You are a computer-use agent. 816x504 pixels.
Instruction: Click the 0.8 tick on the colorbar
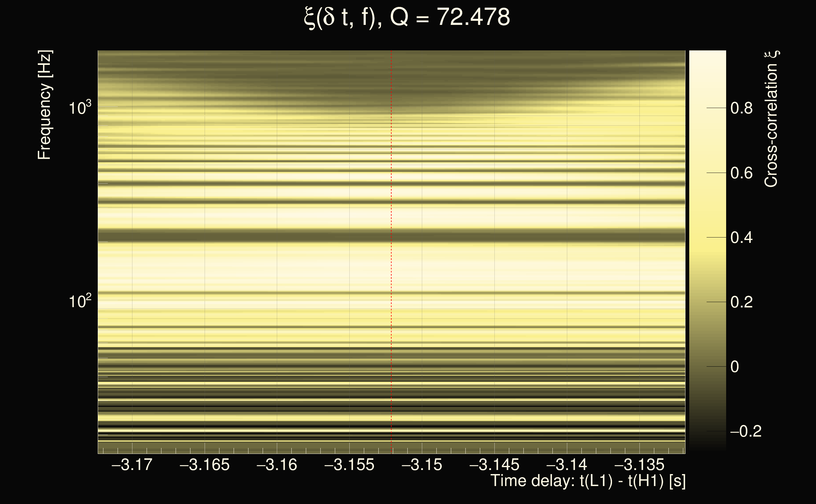click(x=741, y=108)
